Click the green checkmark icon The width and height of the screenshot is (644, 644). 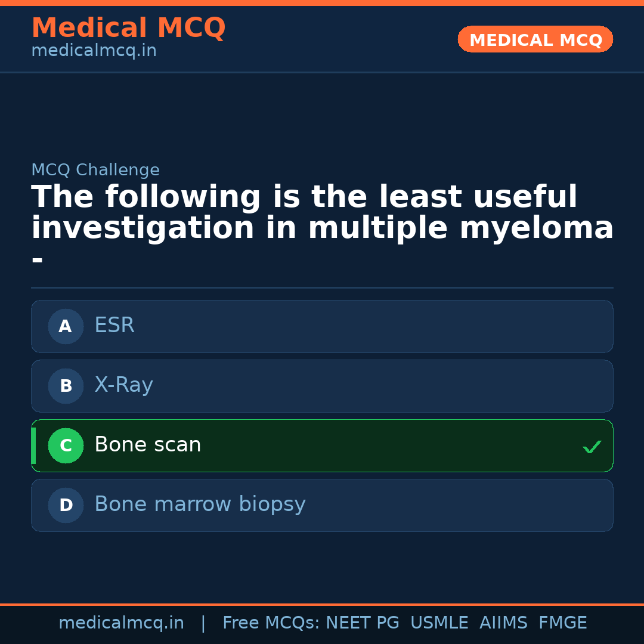click(592, 447)
